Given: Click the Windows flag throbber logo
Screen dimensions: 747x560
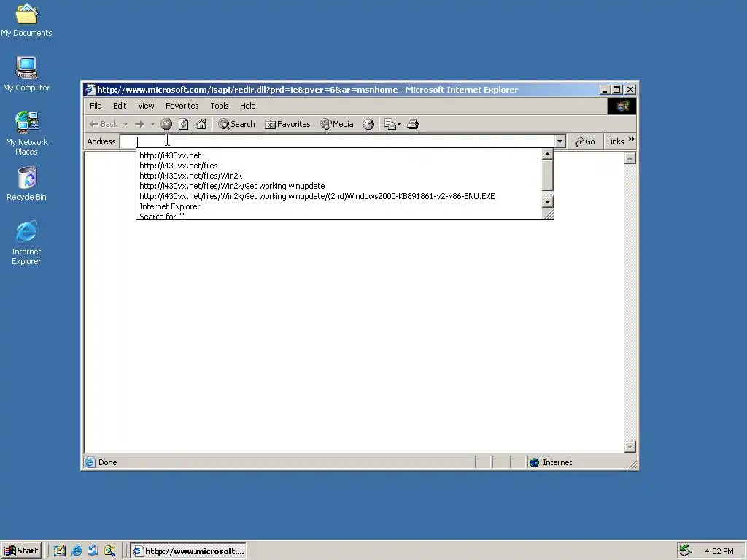Looking at the screenshot, I should point(622,106).
